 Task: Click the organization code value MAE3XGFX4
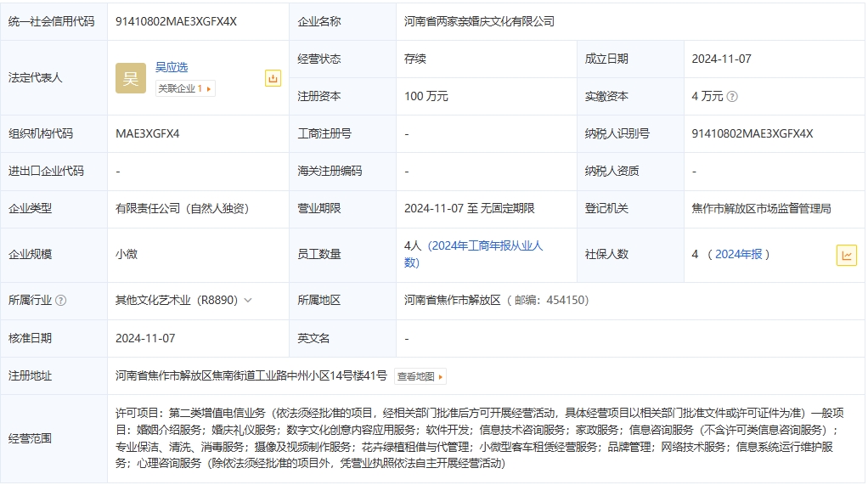pyautogui.click(x=148, y=133)
